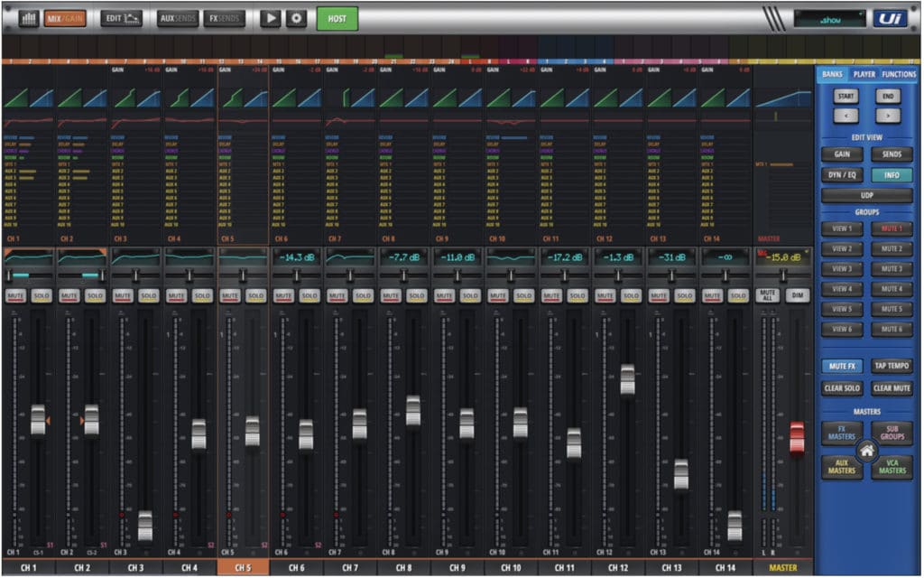Go to previous bank with left arrow
The width and height of the screenshot is (924, 578).
click(x=845, y=115)
